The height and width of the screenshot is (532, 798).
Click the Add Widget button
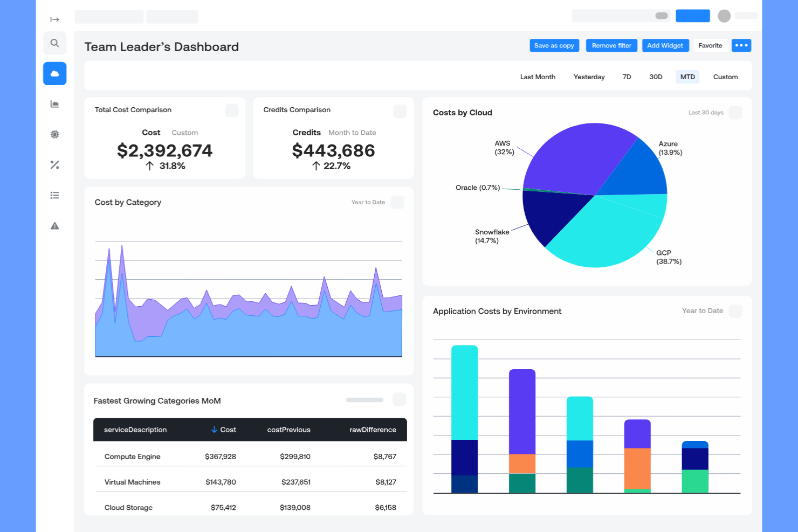(x=665, y=45)
